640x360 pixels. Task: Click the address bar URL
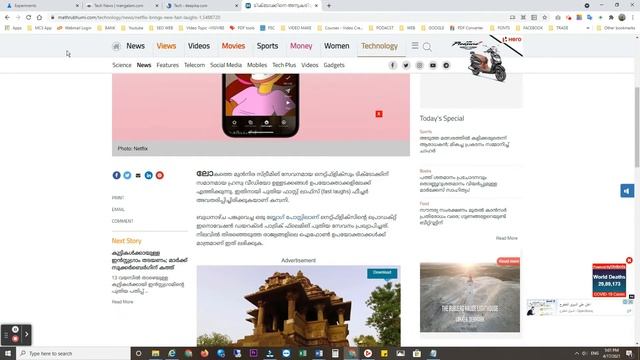tap(139, 18)
